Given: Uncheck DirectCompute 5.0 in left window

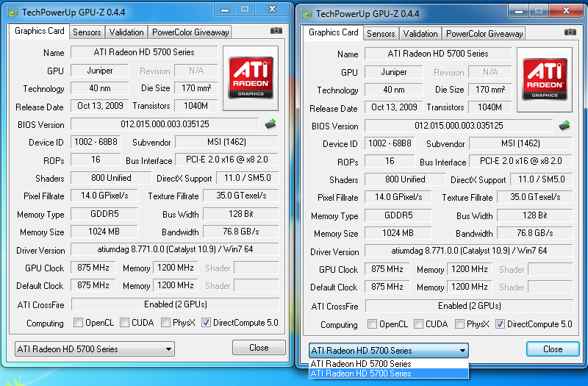Looking at the screenshot, I should [206, 323].
